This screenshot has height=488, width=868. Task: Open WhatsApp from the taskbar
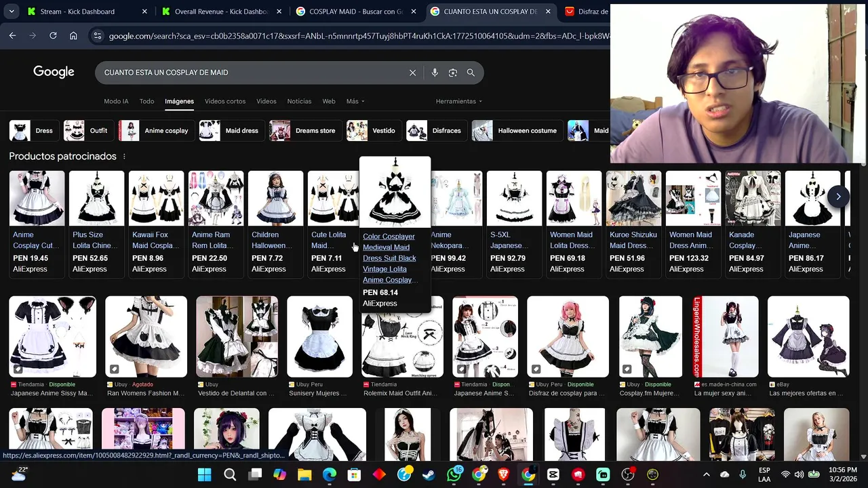[454, 474]
